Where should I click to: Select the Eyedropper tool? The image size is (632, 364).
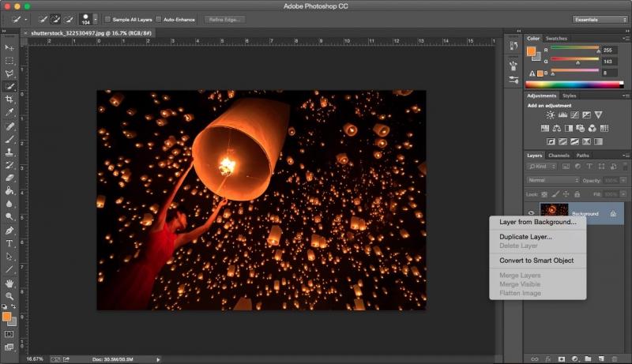pyautogui.click(x=9, y=112)
